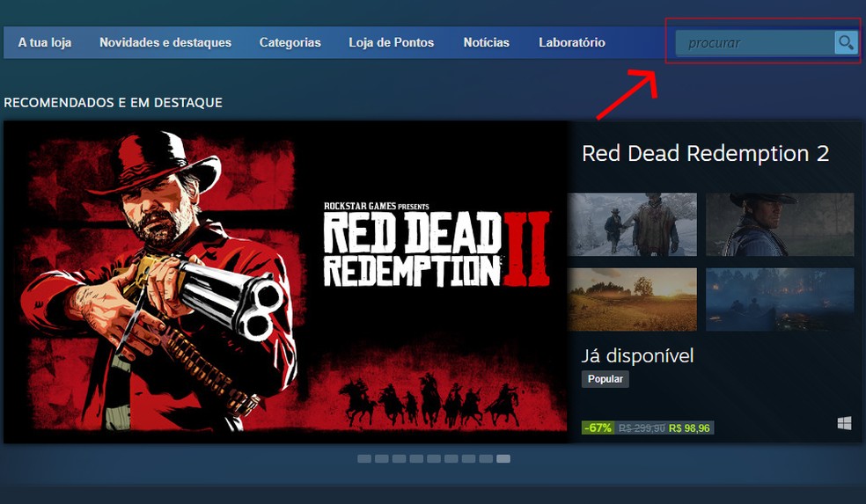
Task: View the snowy walking screenshot thumbnail
Action: click(x=633, y=224)
